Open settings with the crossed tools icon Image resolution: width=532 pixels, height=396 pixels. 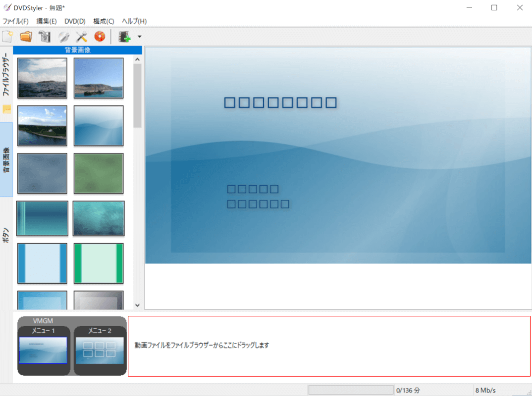click(x=81, y=37)
